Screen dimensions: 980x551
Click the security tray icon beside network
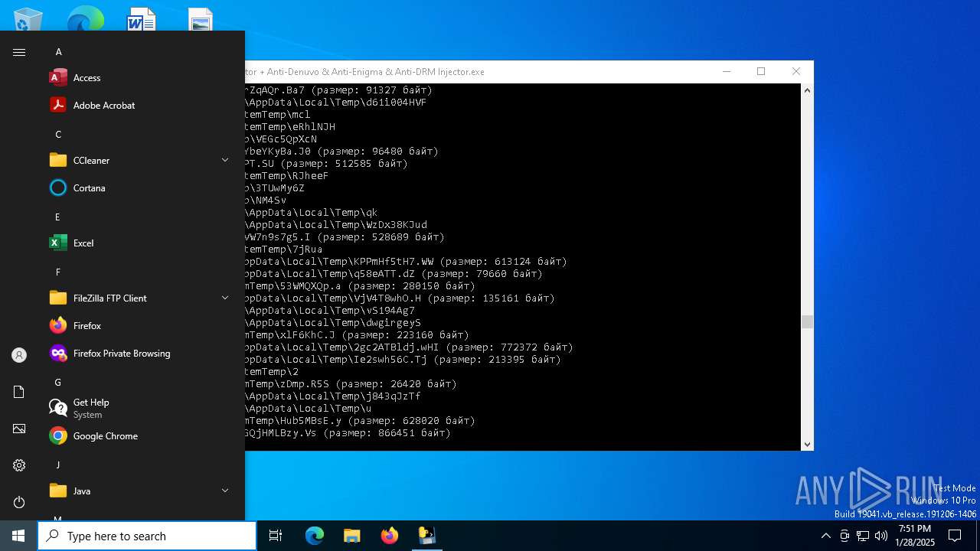click(844, 536)
